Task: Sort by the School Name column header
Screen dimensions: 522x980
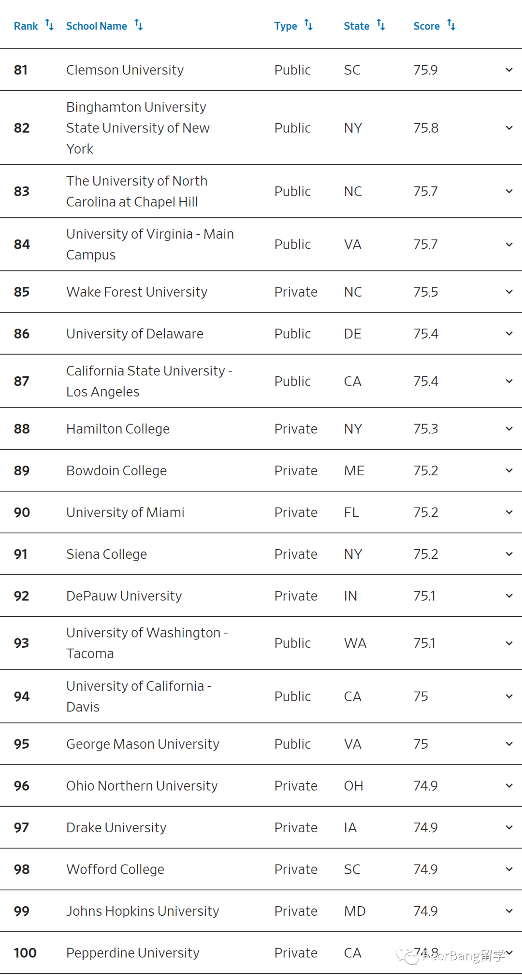Action: click(x=97, y=26)
